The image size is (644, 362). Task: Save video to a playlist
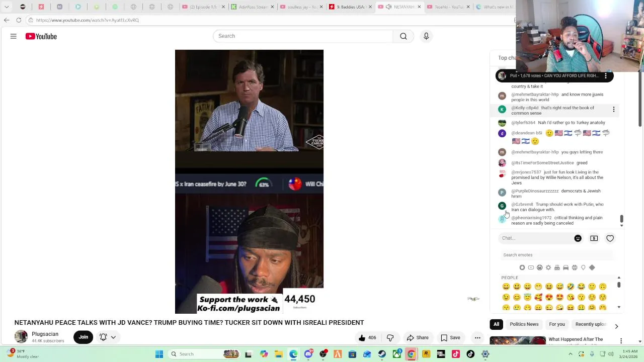(450, 338)
